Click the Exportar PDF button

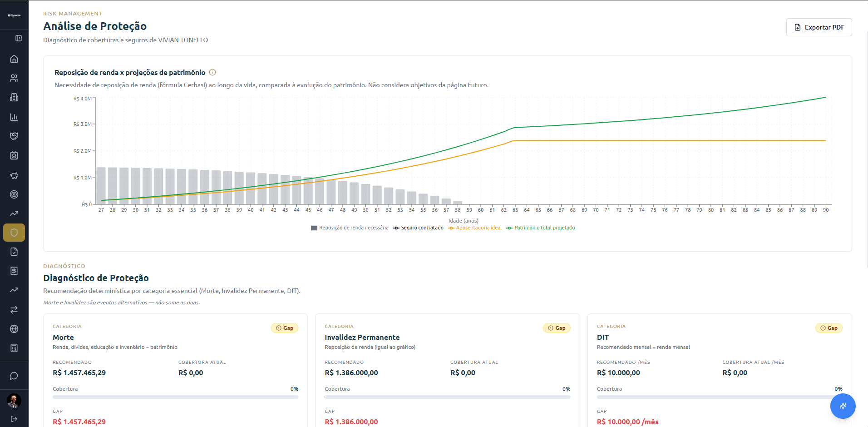[819, 27]
